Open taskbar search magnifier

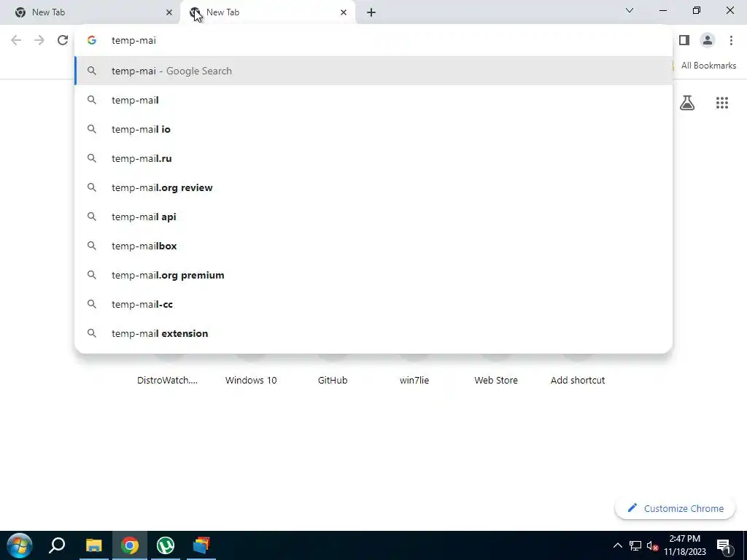pyautogui.click(x=57, y=545)
